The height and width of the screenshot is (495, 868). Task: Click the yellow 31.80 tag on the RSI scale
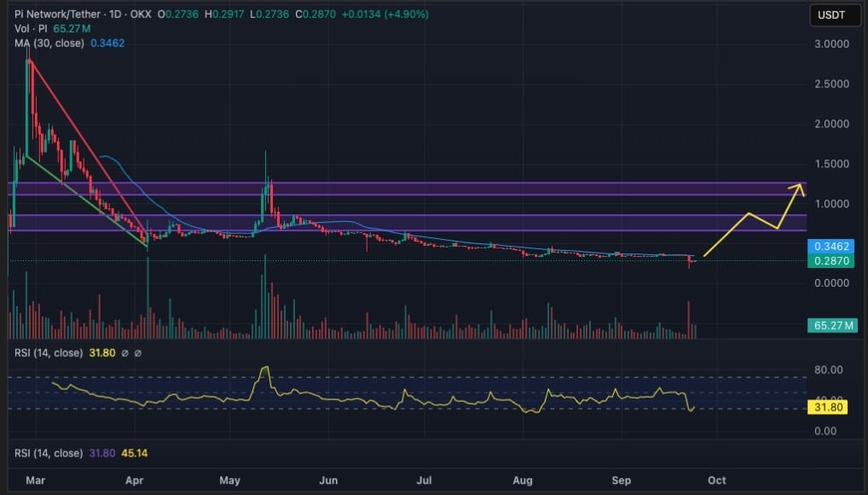point(828,407)
